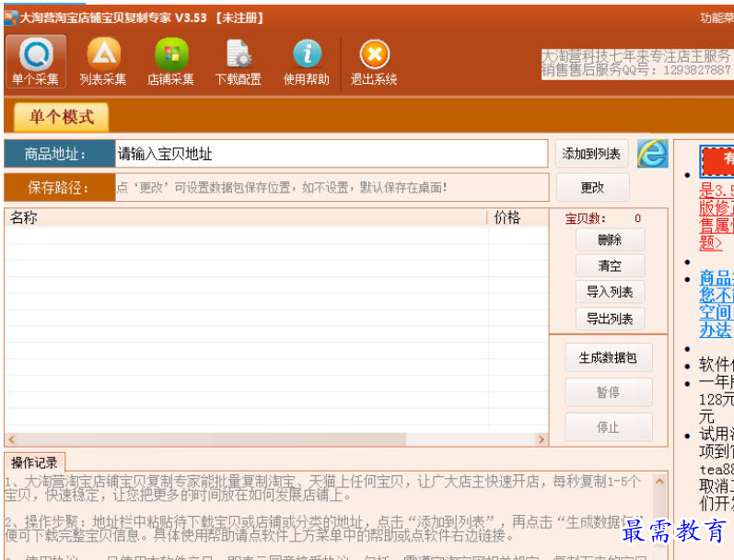Click the 宝贝数 count label
734x560 pixels.
pos(585,218)
